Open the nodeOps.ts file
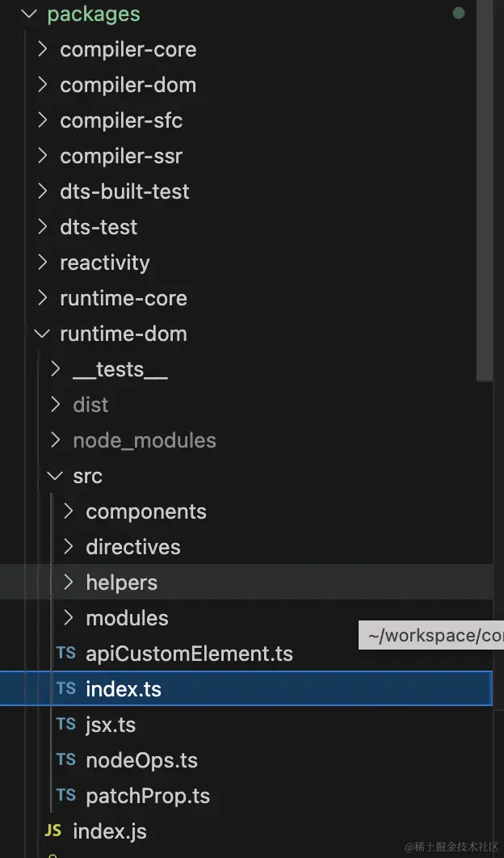Viewport: 504px width, 858px height. point(141,760)
